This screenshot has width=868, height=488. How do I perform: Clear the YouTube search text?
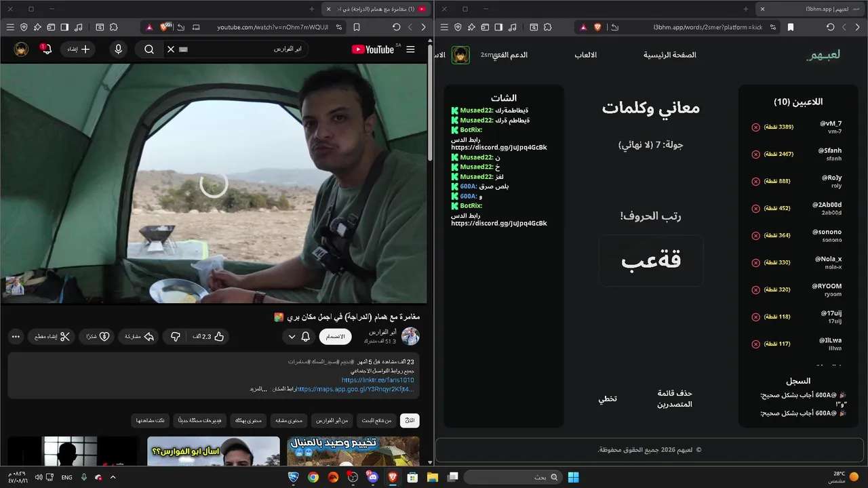171,49
